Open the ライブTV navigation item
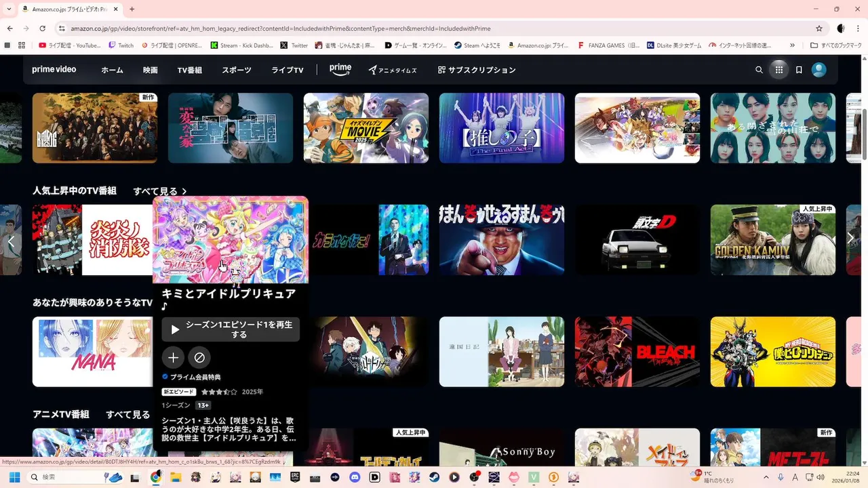Viewport: 868px width, 488px height. (x=288, y=70)
